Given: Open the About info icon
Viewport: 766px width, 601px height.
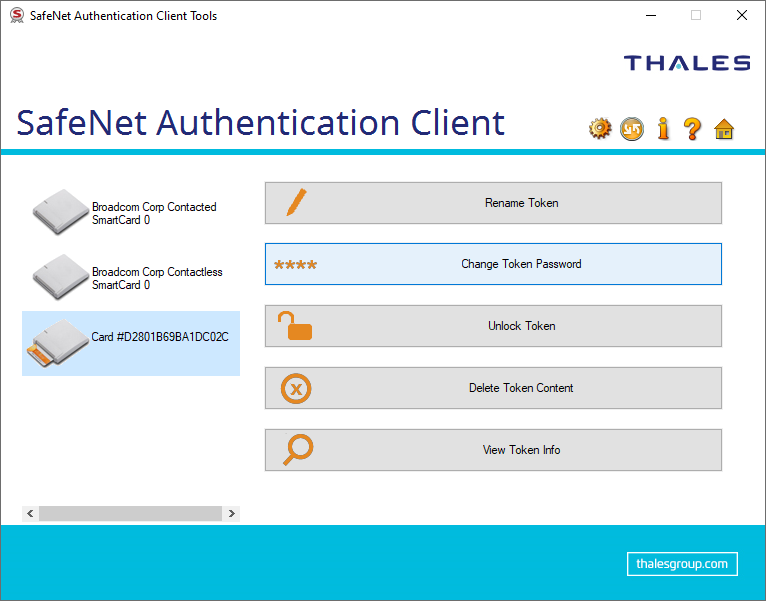Looking at the screenshot, I should coord(663,129).
